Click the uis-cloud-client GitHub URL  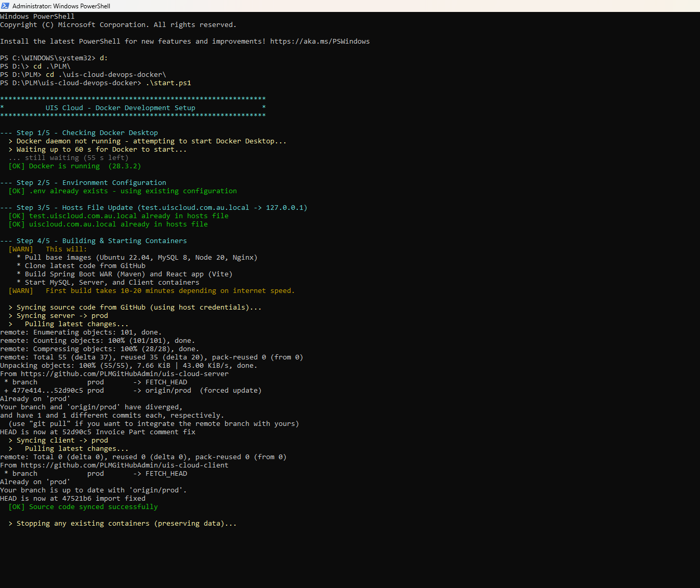(125, 465)
